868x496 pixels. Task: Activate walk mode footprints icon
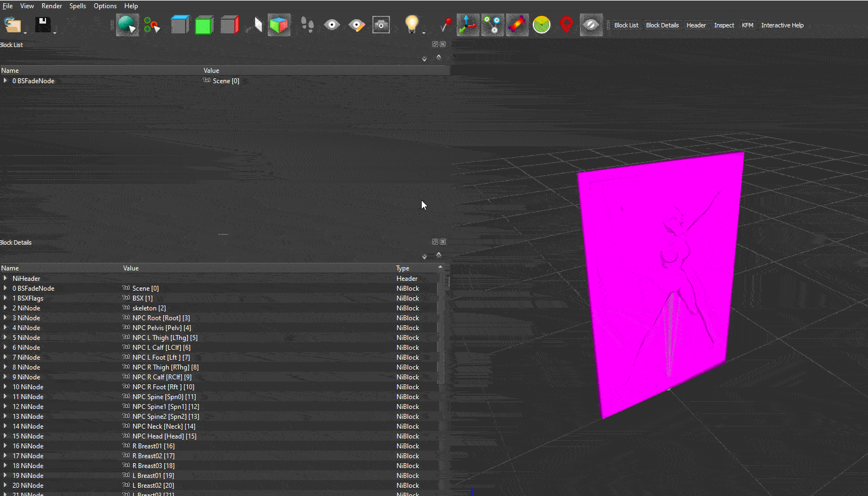(x=307, y=25)
